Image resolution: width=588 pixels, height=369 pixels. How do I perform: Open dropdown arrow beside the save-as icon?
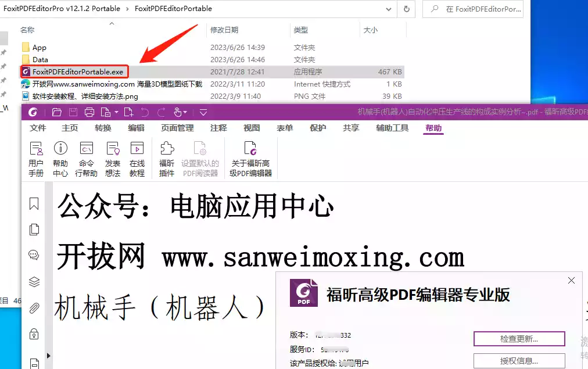[116, 112]
